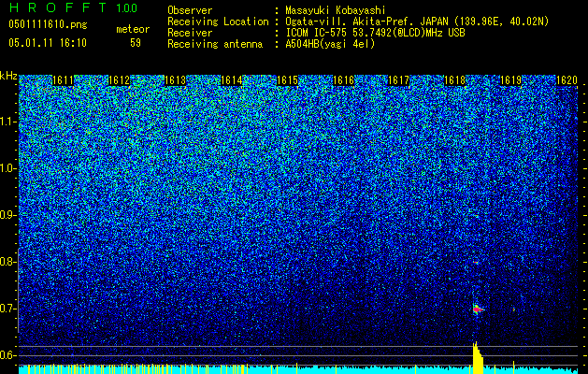Click the 1616 time marker

tap(343, 80)
